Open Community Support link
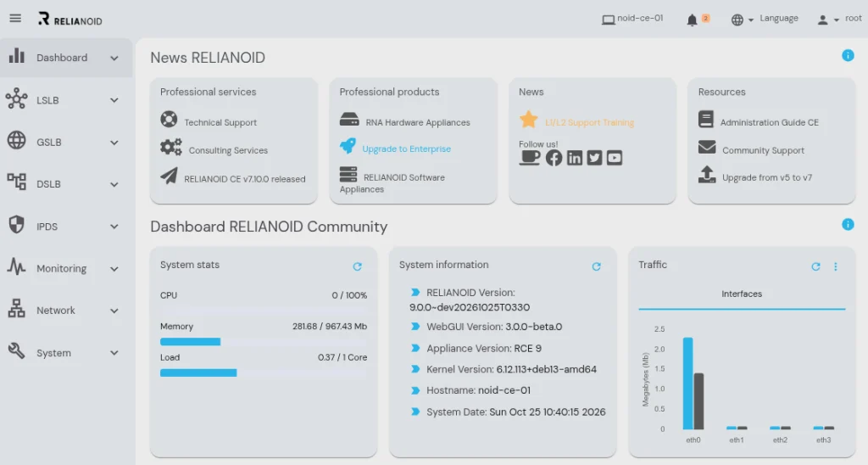The height and width of the screenshot is (465, 868). [x=763, y=150]
